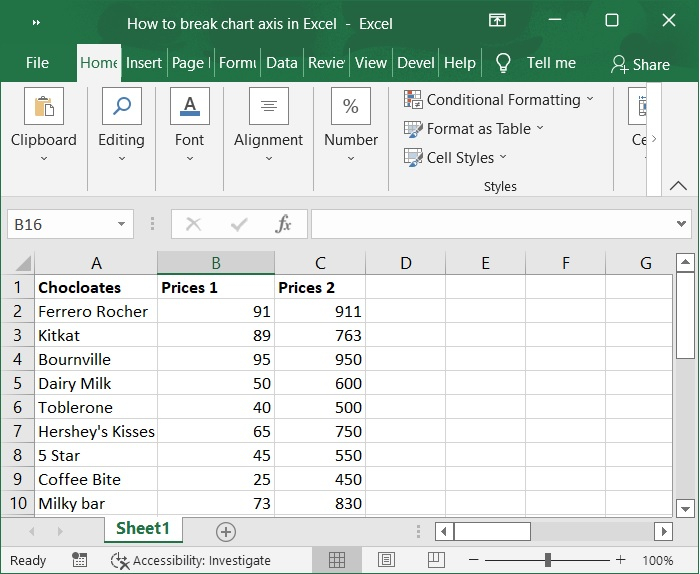Click the Editing magnifier icon
Screen dimensions: 700x574
click(x=121, y=106)
